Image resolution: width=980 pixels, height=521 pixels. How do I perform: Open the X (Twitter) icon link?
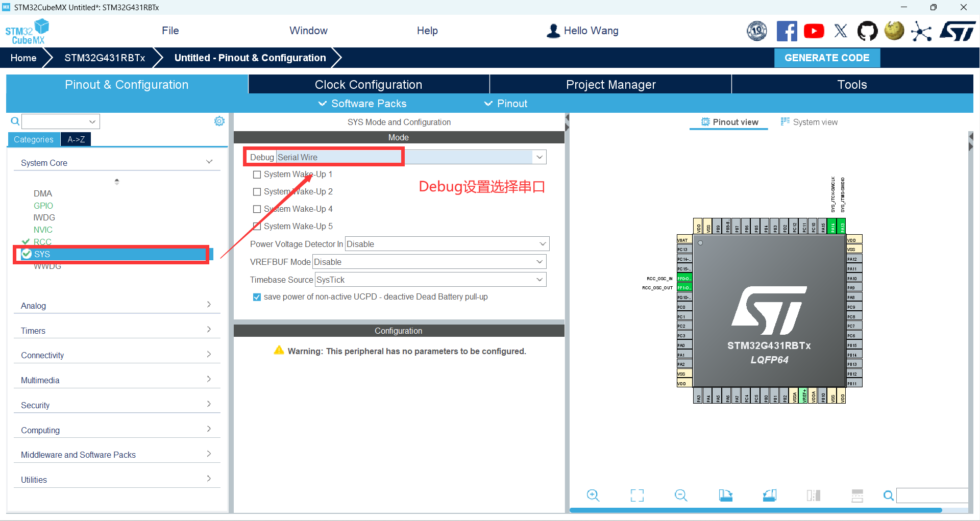pyautogui.click(x=841, y=31)
